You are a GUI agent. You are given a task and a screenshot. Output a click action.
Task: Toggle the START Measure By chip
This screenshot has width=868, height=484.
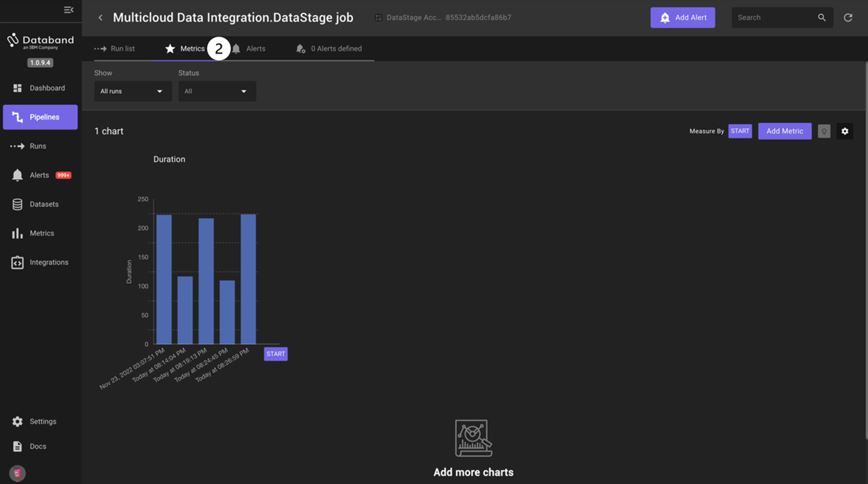tap(740, 131)
